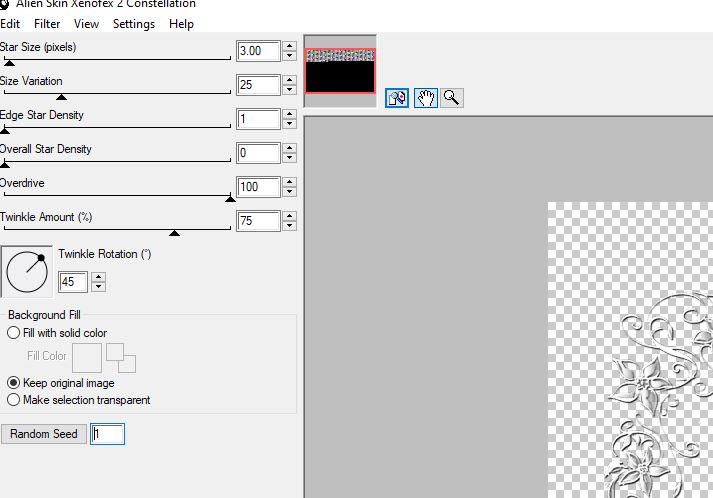Click the Random Seed value field
The image size is (713, 498).
point(107,434)
